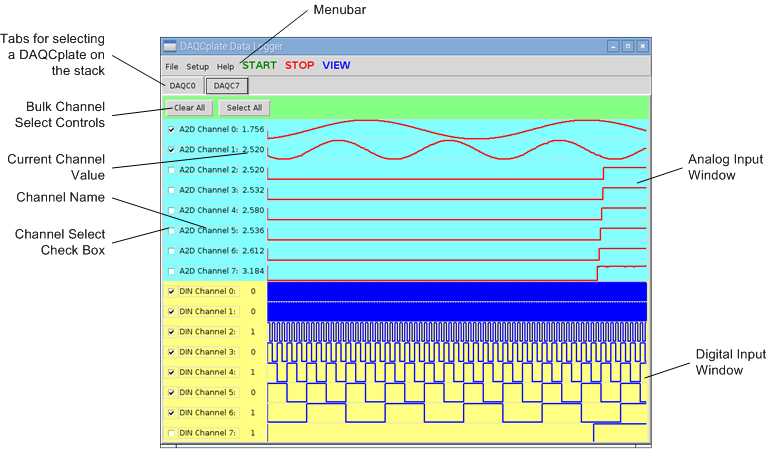The height and width of the screenshot is (449, 771).
Task: Click the value 2.580 for A2D Channel 4
Action: [x=253, y=210]
